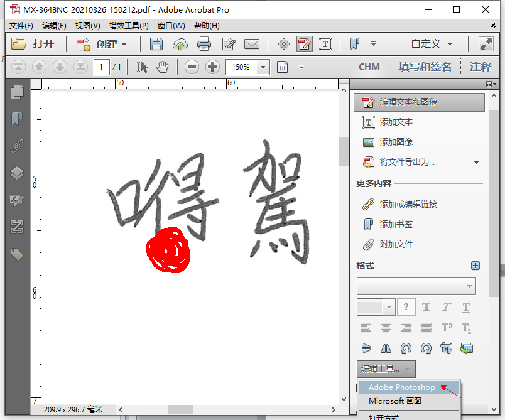The width and height of the screenshot is (505, 420).
Task: Open the font size dropdown
Action: pos(389,307)
